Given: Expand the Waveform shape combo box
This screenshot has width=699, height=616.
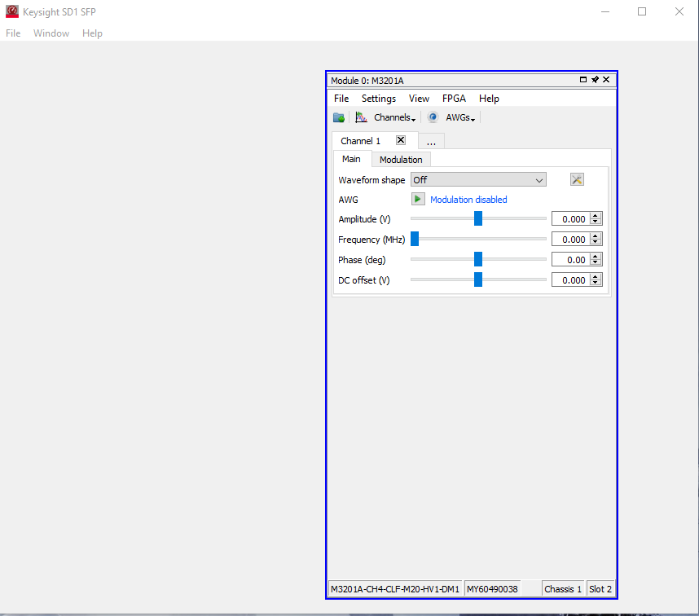Looking at the screenshot, I should coord(478,179).
